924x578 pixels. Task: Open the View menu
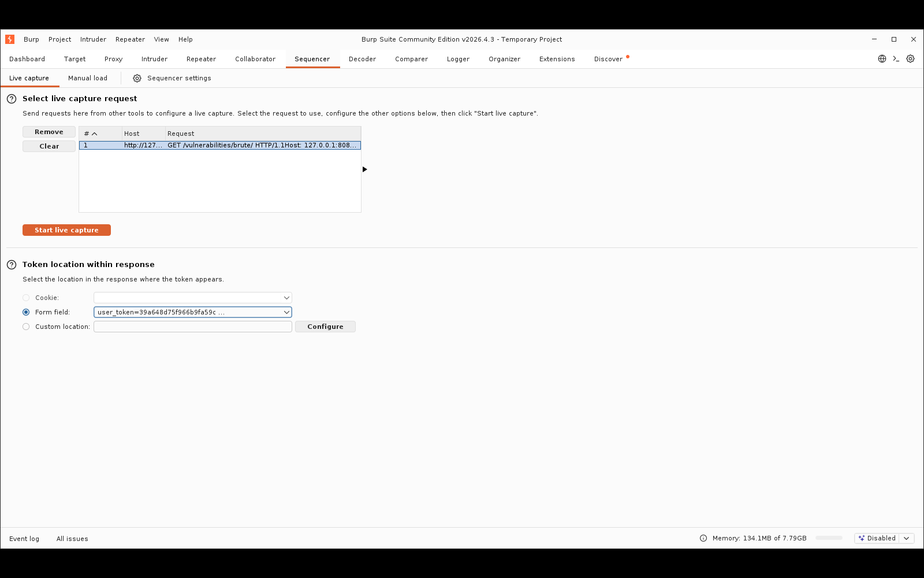tap(162, 39)
